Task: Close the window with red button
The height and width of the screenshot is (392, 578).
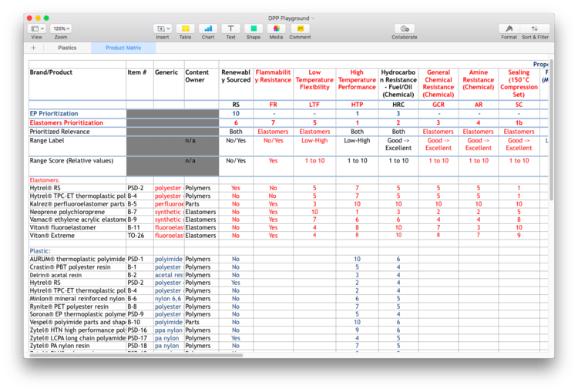Action: pyautogui.click(x=29, y=18)
